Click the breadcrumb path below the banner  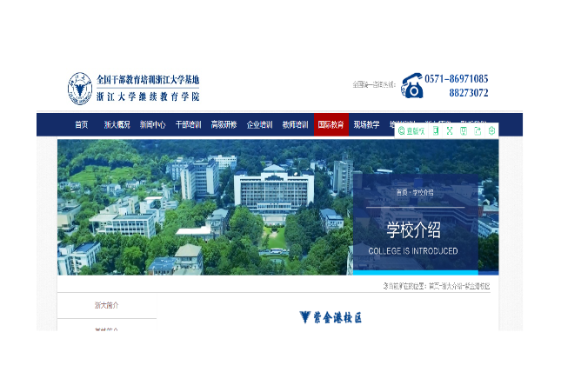[437, 286]
